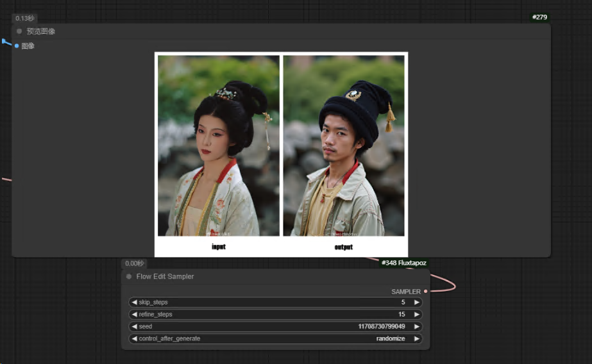Click the Flow Edit Sampler node title
Screen dimensions: 592x364
[x=165, y=277]
